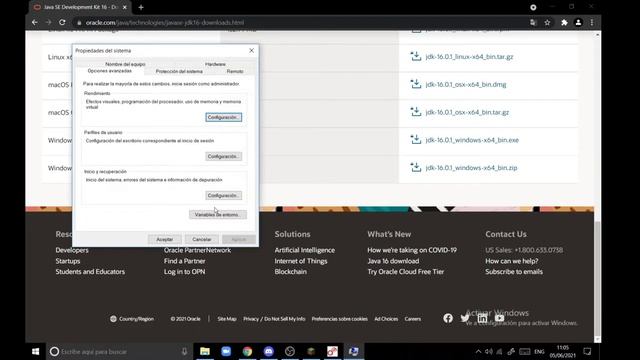This screenshot has height=360, width=640.
Task: Open File Explorer from the taskbar
Action: [205, 351]
